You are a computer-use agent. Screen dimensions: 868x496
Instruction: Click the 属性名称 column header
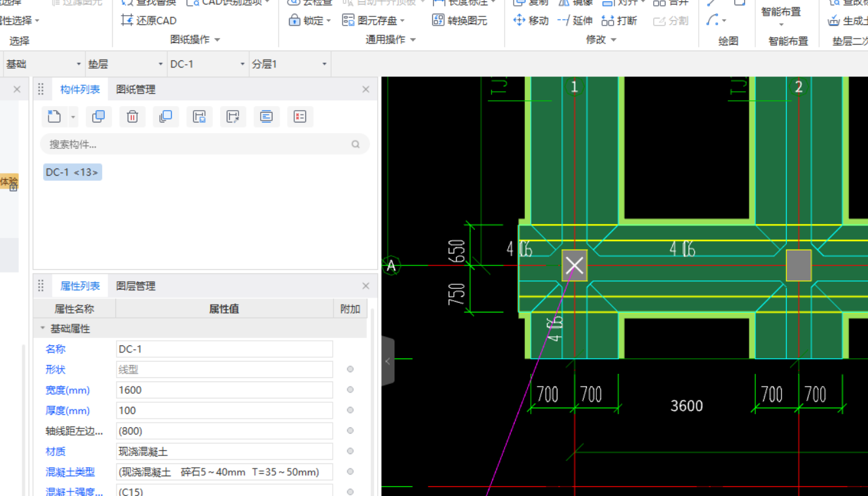pyautogui.click(x=74, y=309)
